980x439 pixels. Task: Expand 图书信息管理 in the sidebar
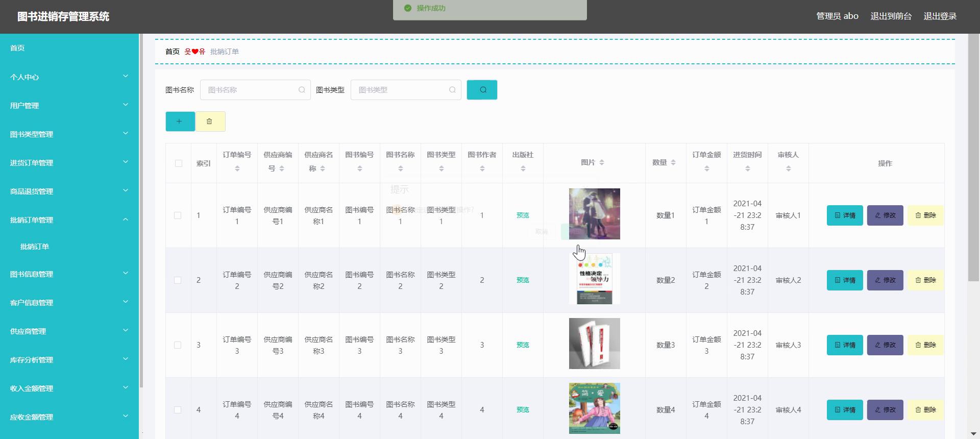click(69, 274)
